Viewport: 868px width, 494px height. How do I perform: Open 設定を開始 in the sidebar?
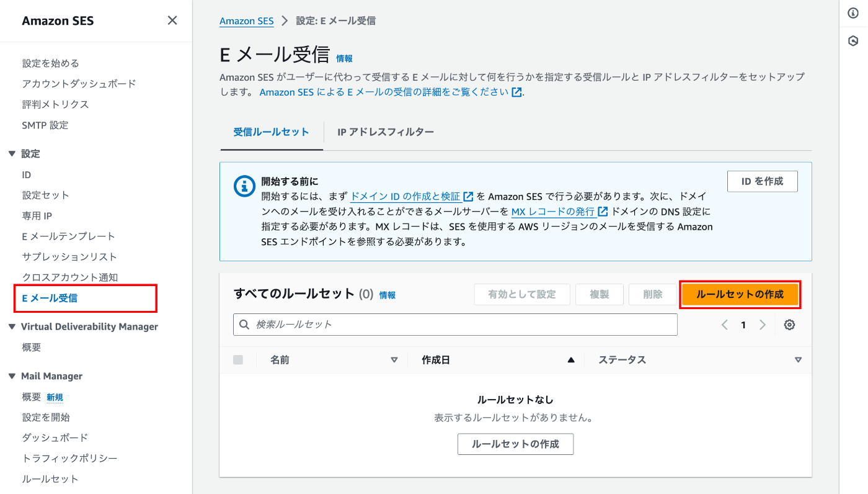46,417
